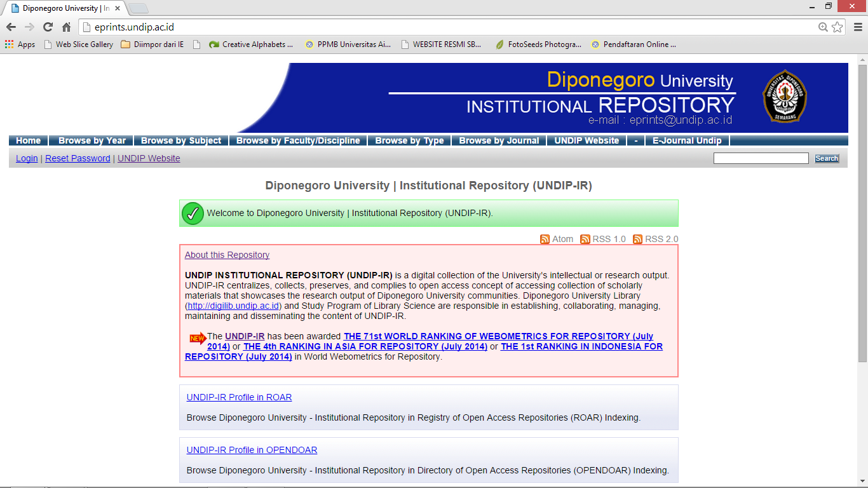Click the UNDIP-IR link after NEW badge
868x488 pixels.
[245, 336]
